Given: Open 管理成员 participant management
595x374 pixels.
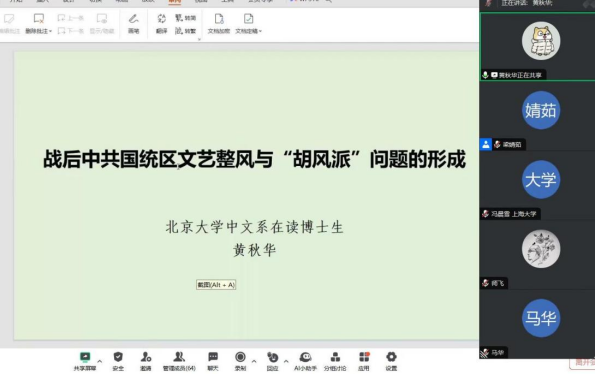Looking at the screenshot, I should pos(179,361).
